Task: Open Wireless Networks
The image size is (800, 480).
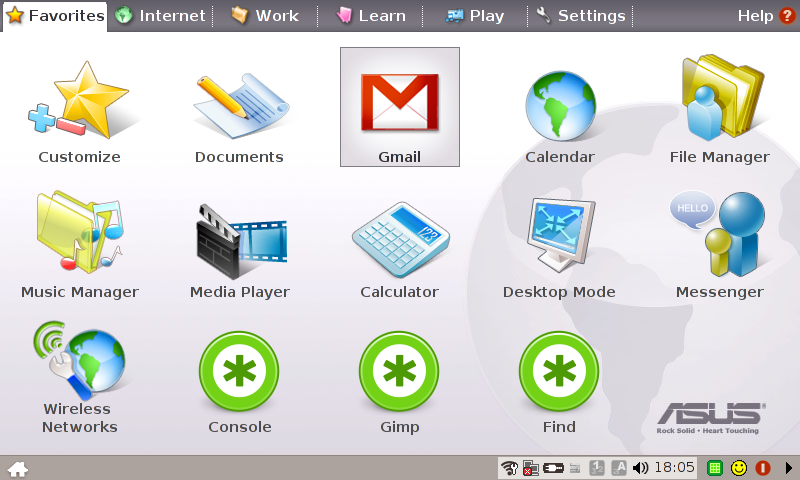Action: pyautogui.click(x=79, y=360)
